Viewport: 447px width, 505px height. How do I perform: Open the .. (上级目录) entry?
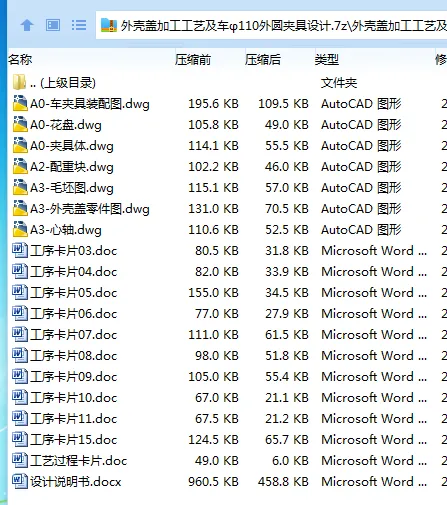pyautogui.click(x=63, y=83)
